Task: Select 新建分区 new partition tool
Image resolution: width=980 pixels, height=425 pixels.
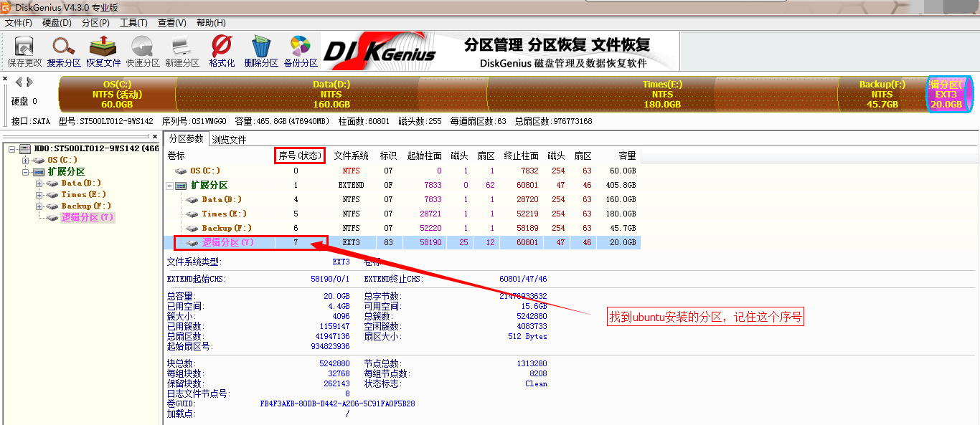Action: coord(182,47)
